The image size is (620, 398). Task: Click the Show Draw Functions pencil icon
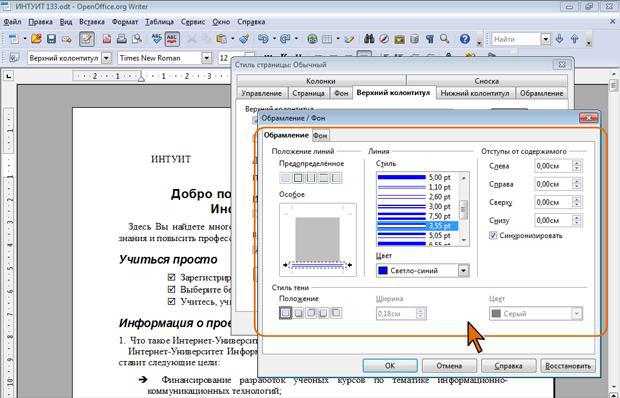coord(349,39)
